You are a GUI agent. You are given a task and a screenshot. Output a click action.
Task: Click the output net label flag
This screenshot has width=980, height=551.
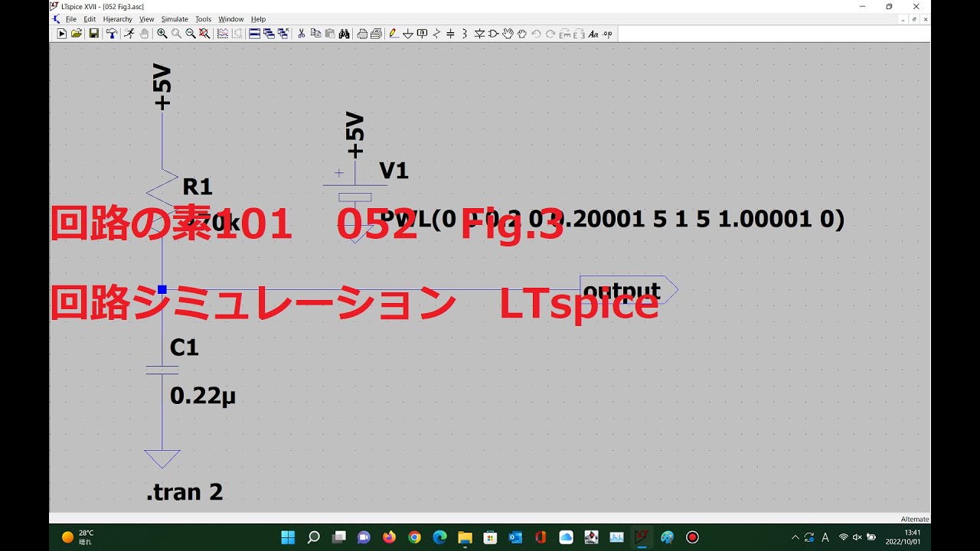(x=629, y=290)
